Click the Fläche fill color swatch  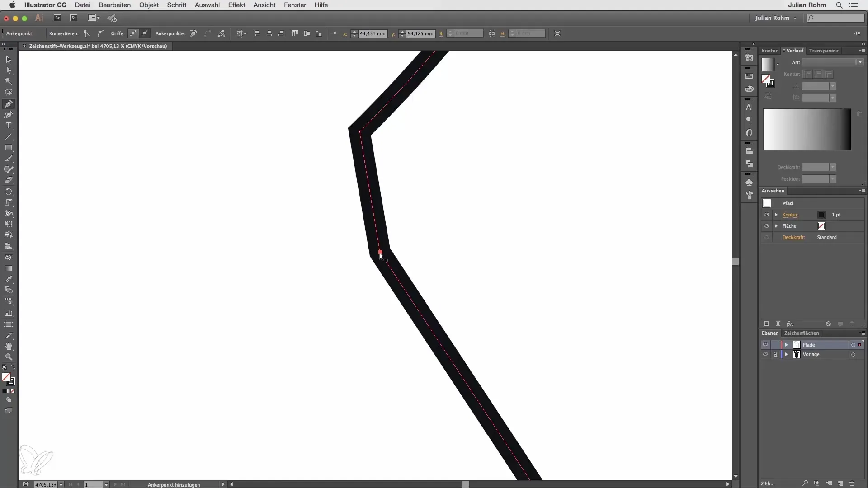(x=821, y=226)
